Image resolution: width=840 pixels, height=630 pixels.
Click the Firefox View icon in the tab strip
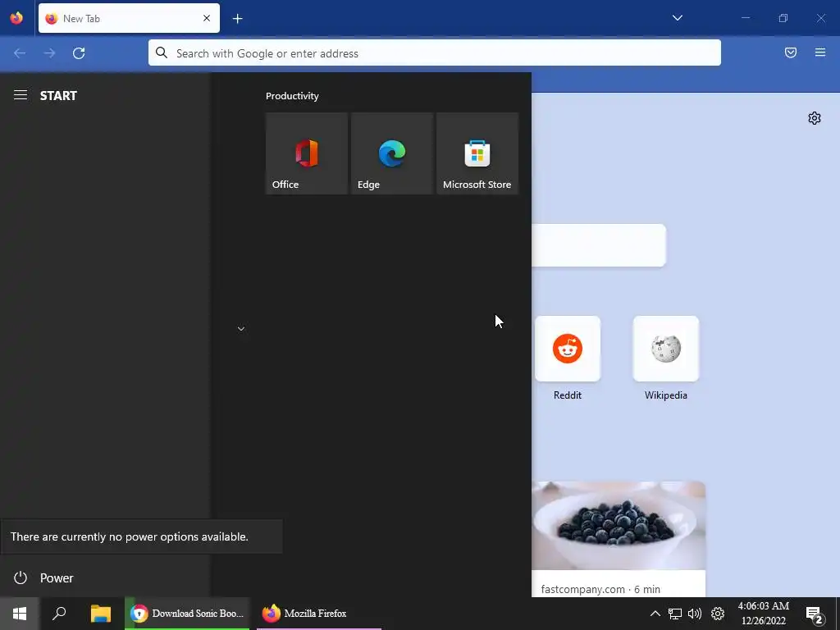(16, 18)
